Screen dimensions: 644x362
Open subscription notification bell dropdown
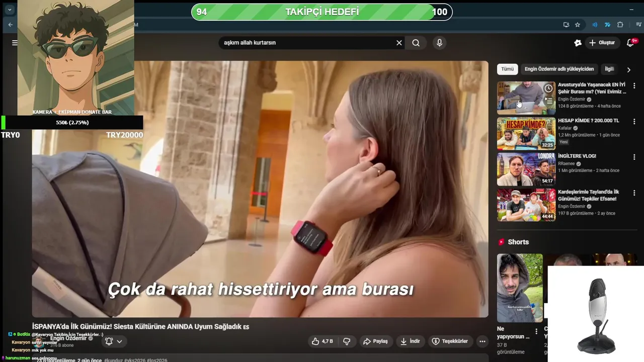pyautogui.click(x=114, y=341)
